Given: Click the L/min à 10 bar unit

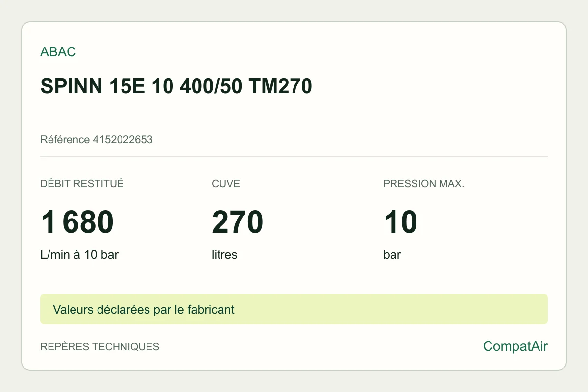Looking at the screenshot, I should [x=79, y=255].
